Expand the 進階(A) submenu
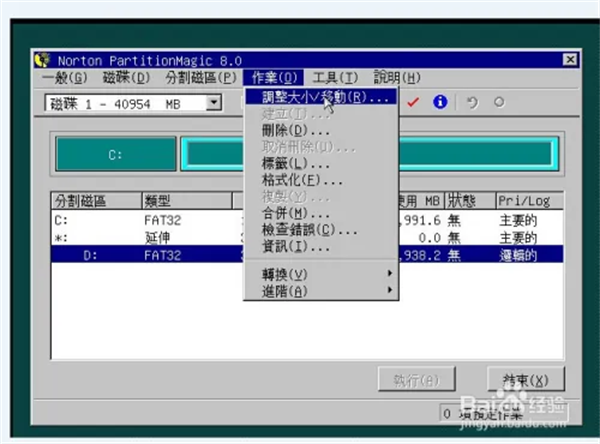Image resolution: width=600 pixels, height=444 pixels. click(321, 291)
